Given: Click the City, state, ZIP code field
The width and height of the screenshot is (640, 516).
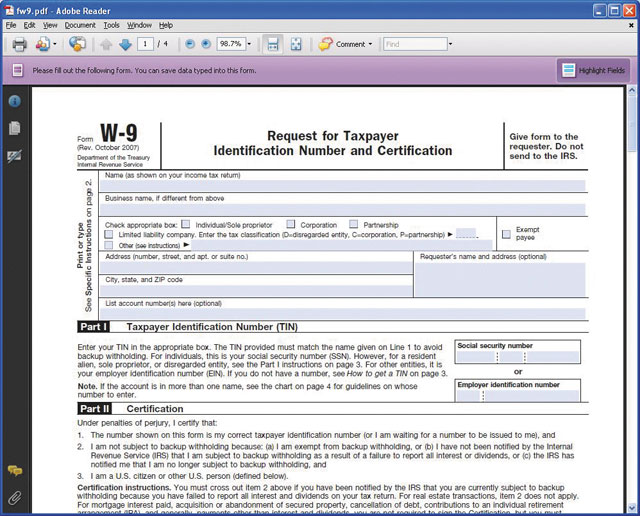Looking at the screenshot, I should [x=256, y=291].
